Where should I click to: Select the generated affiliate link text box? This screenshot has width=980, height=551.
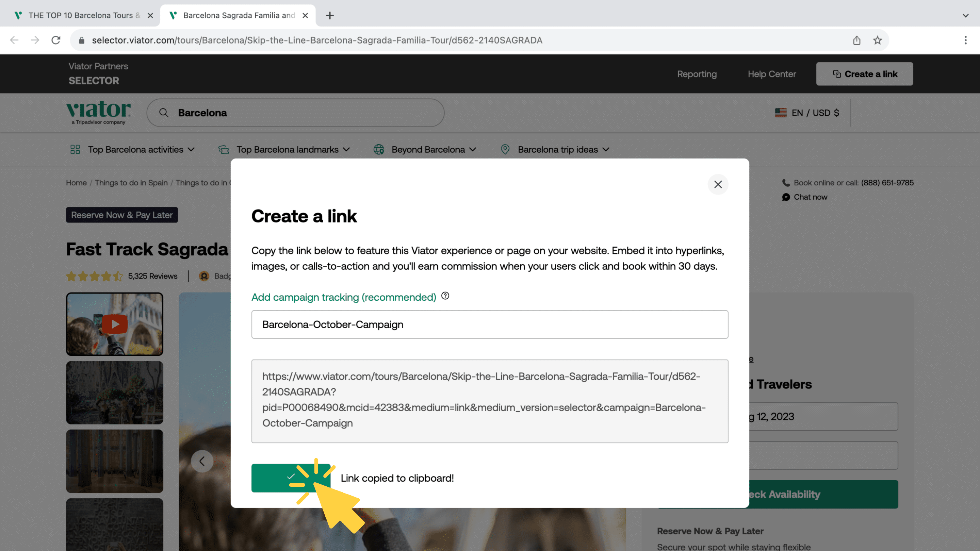tap(490, 401)
